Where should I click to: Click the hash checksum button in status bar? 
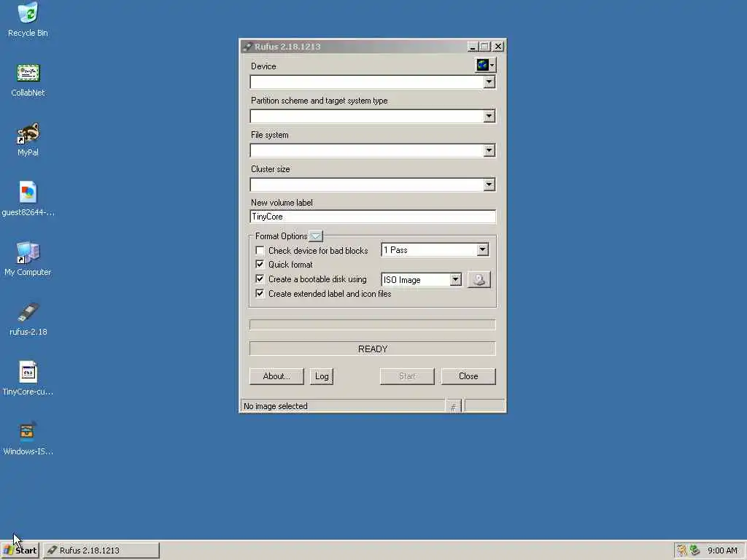pos(453,406)
